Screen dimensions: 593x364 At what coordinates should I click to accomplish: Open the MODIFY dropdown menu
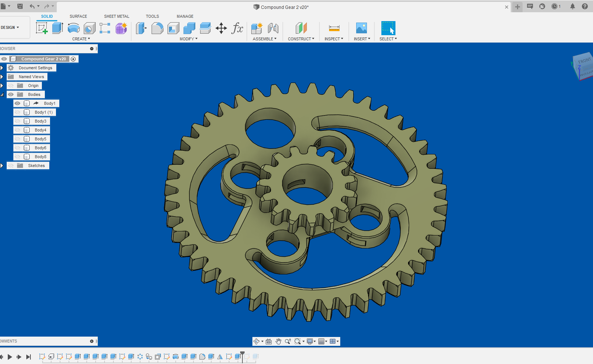coord(189,39)
